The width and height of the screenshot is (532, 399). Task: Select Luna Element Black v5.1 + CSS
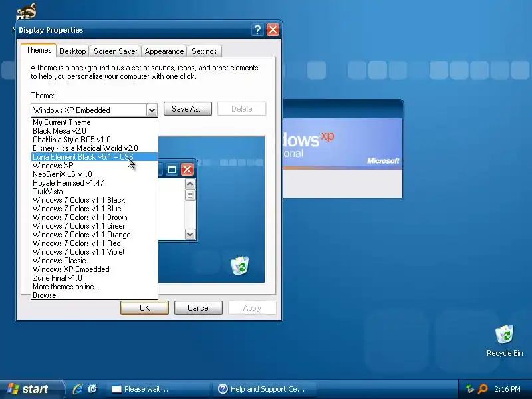tap(94, 157)
